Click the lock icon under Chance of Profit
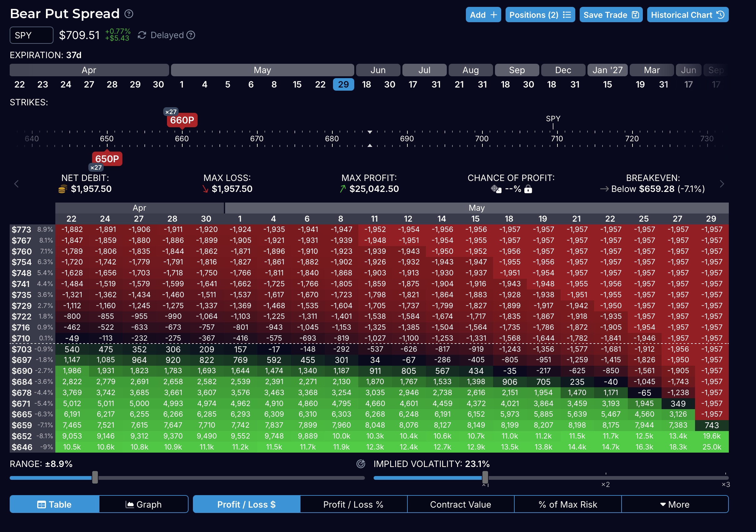The image size is (756, 532). pos(528,189)
